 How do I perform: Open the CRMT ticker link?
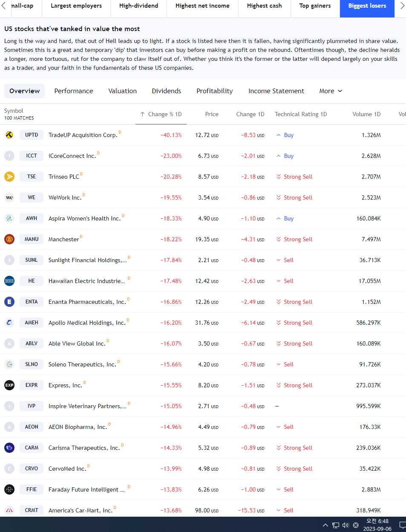[32, 510]
